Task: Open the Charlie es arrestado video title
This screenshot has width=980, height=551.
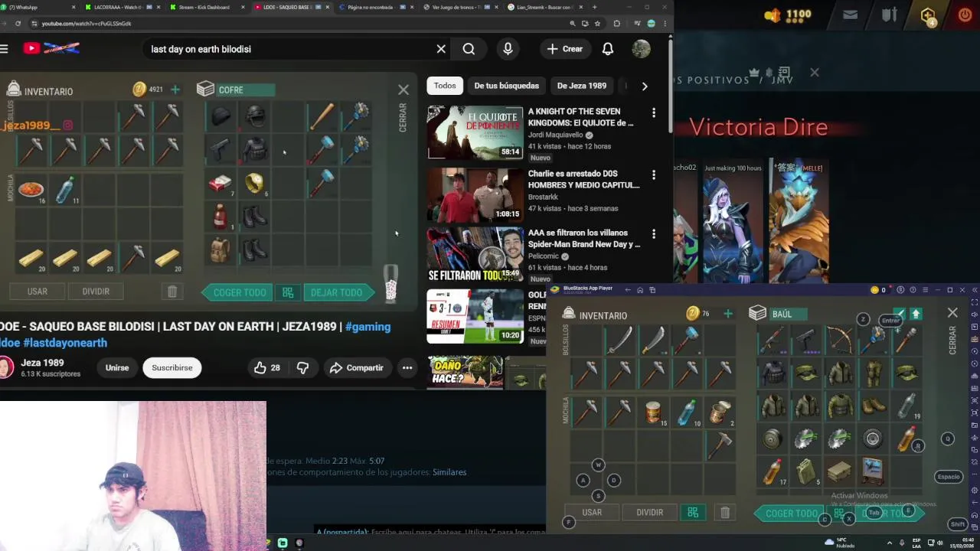Action: point(583,179)
